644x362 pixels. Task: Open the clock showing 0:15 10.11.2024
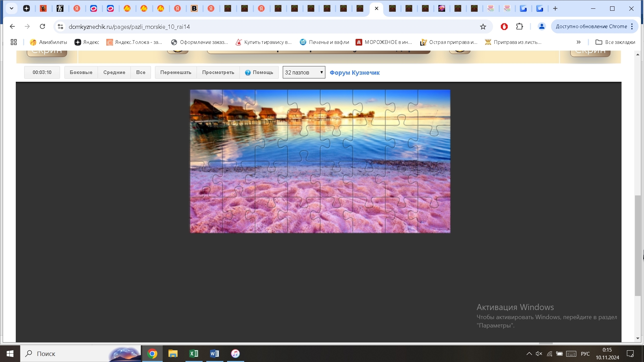(x=607, y=354)
